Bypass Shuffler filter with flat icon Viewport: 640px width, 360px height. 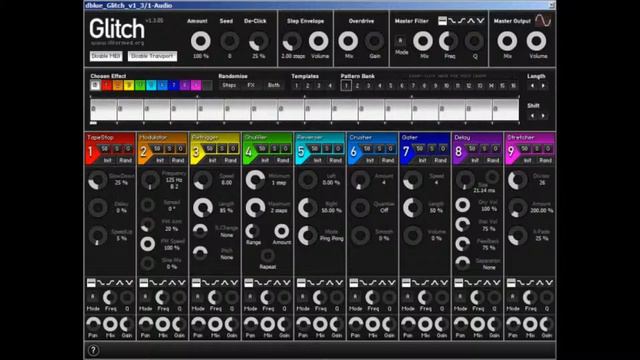coord(249,282)
